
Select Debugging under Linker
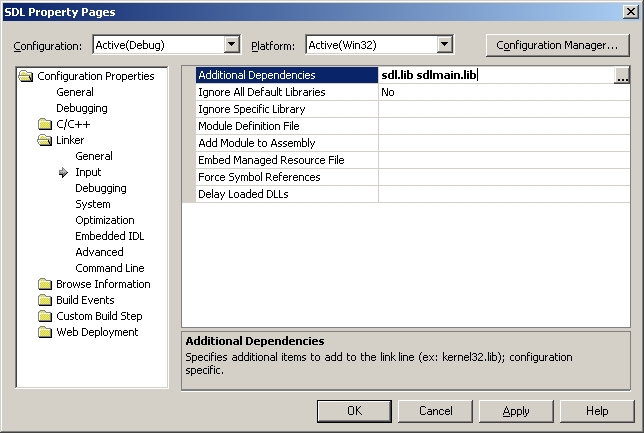pyautogui.click(x=101, y=188)
